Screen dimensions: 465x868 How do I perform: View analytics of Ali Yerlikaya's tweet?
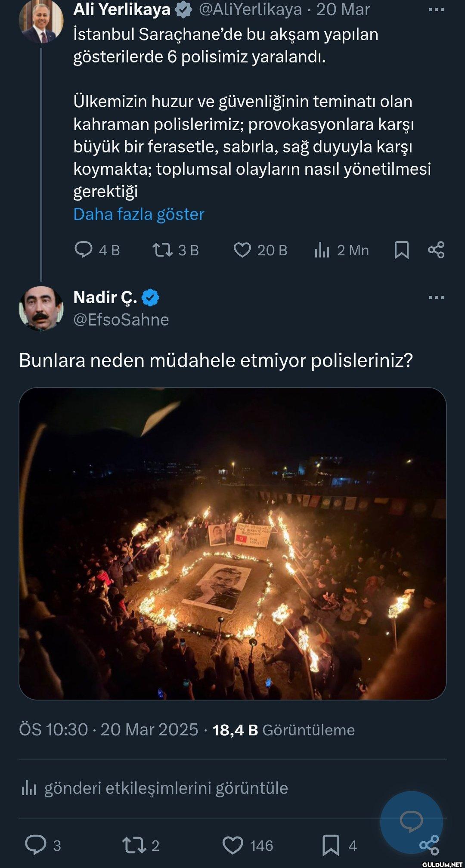[322, 250]
